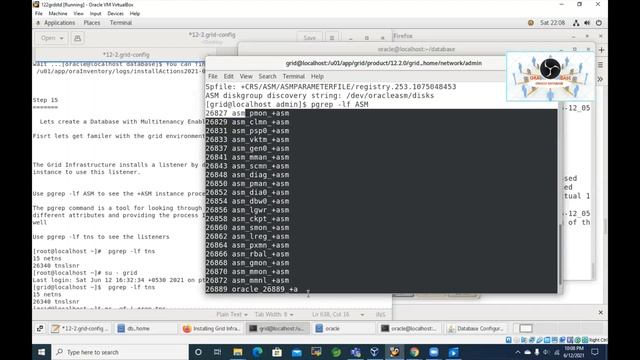This screenshot has height=360, width=640.
Task: Click 'Step 15' heading in gedit text
Action: pyautogui.click(x=45, y=100)
